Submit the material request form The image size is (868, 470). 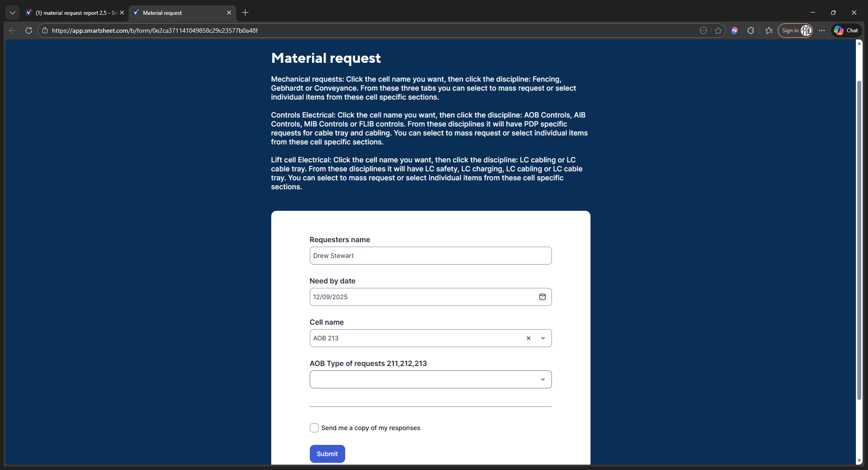(327, 454)
